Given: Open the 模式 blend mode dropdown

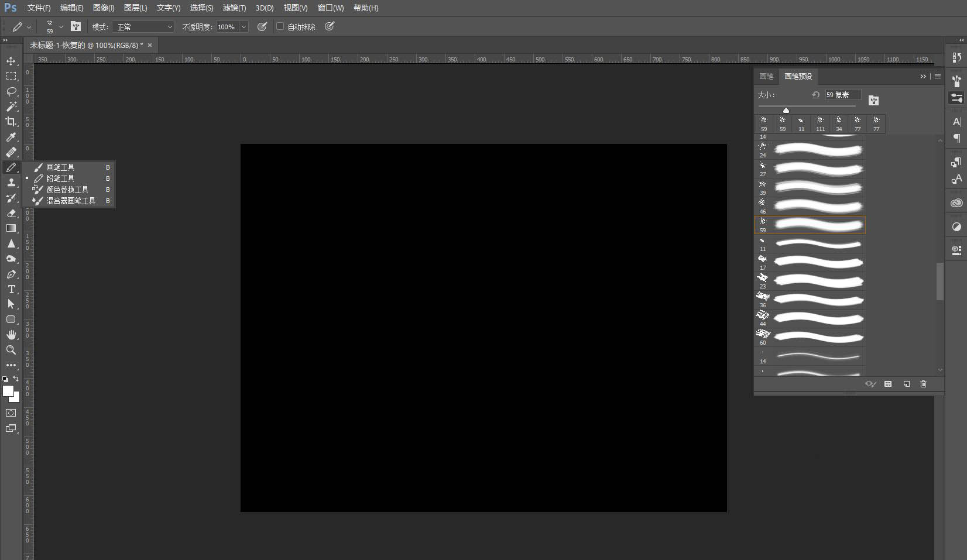Looking at the screenshot, I should click(144, 27).
